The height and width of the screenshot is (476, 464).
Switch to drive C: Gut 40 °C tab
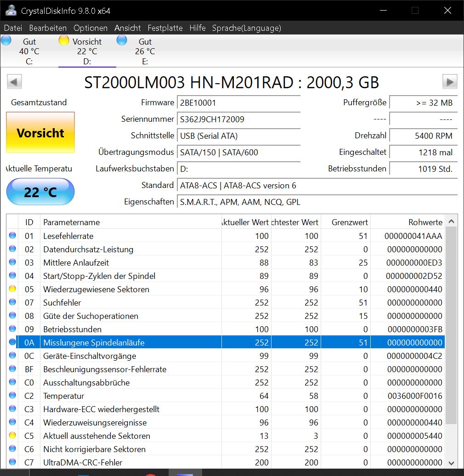point(29,51)
